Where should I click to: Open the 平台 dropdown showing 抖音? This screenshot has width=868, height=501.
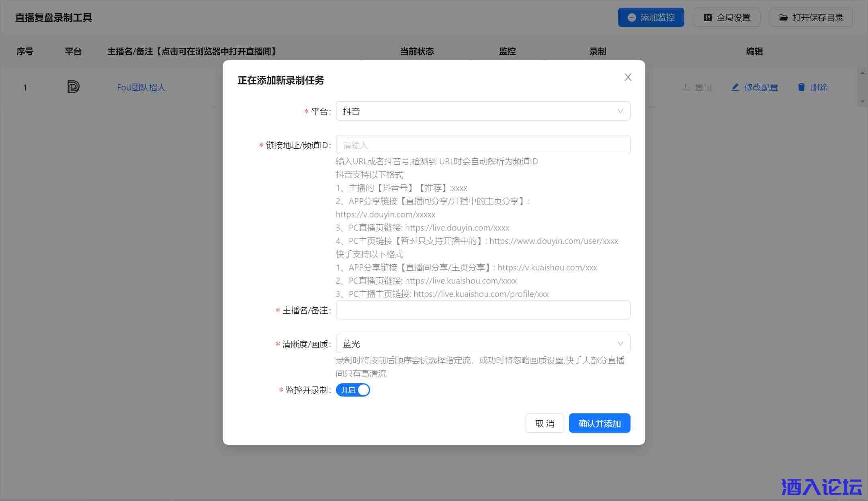tap(482, 111)
